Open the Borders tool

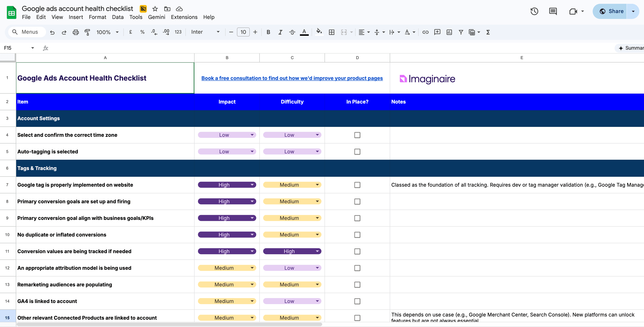click(331, 32)
